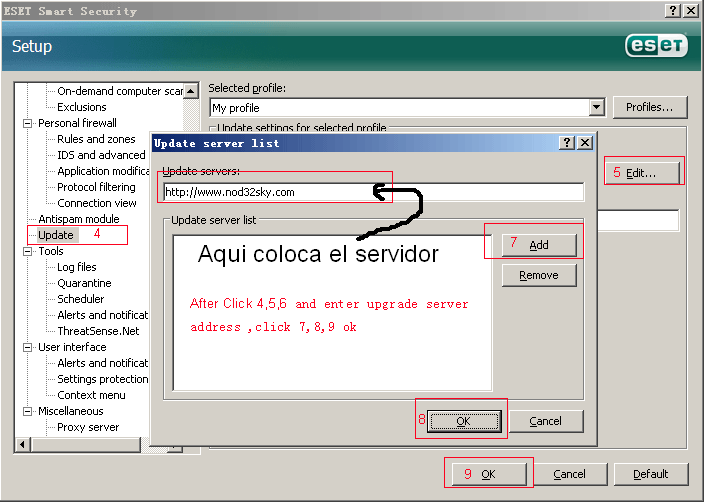This screenshot has width=704, height=502.
Task: Click the tree scrollbar up arrow
Action: point(191,91)
